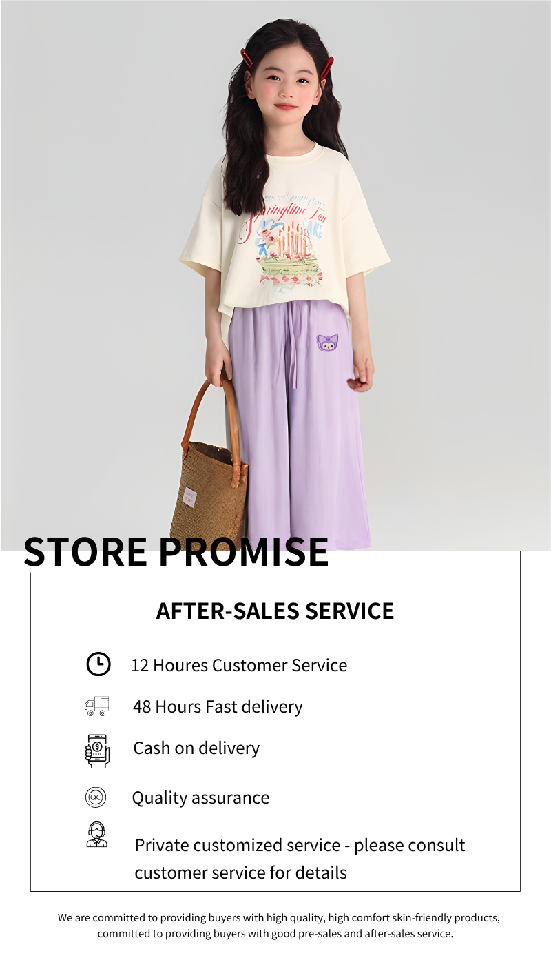This screenshot has width=551, height=980.
Task: Click the headset customer service agent icon
Action: tap(96, 835)
